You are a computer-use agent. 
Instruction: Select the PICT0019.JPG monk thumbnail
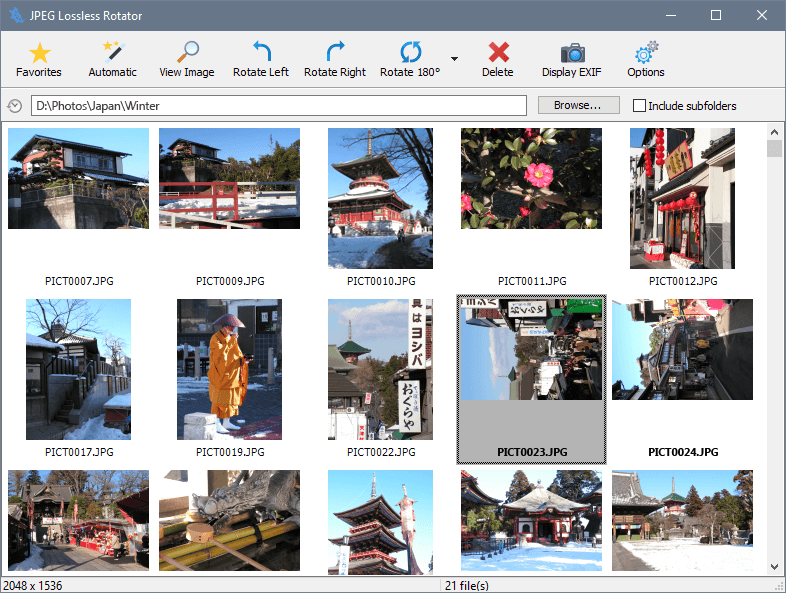coord(229,369)
